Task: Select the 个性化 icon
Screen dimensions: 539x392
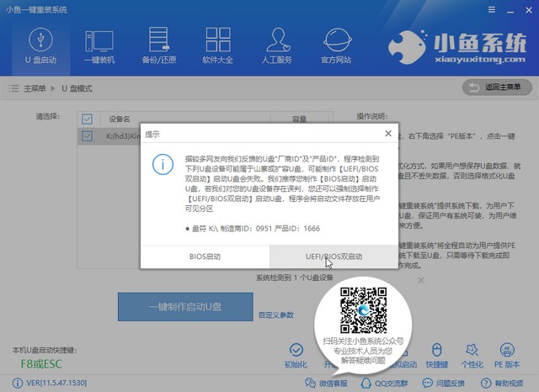Action: (x=473, y=357)
